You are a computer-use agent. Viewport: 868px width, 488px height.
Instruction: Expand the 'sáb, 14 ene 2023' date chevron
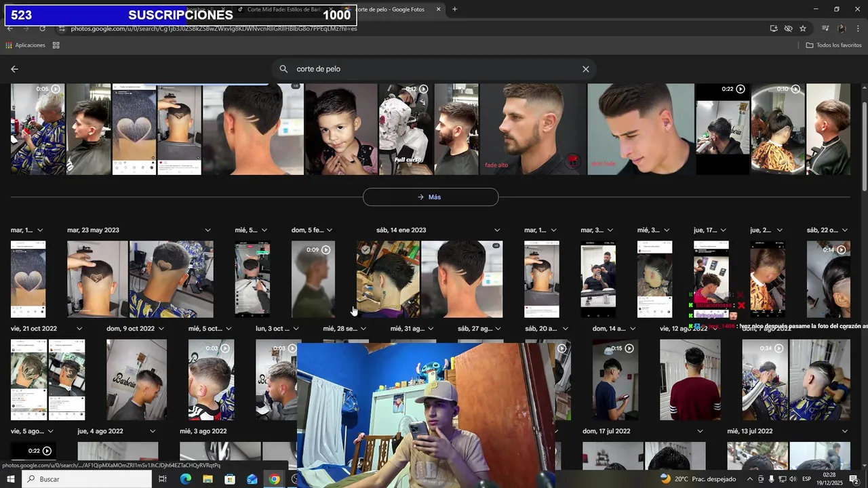497,230
